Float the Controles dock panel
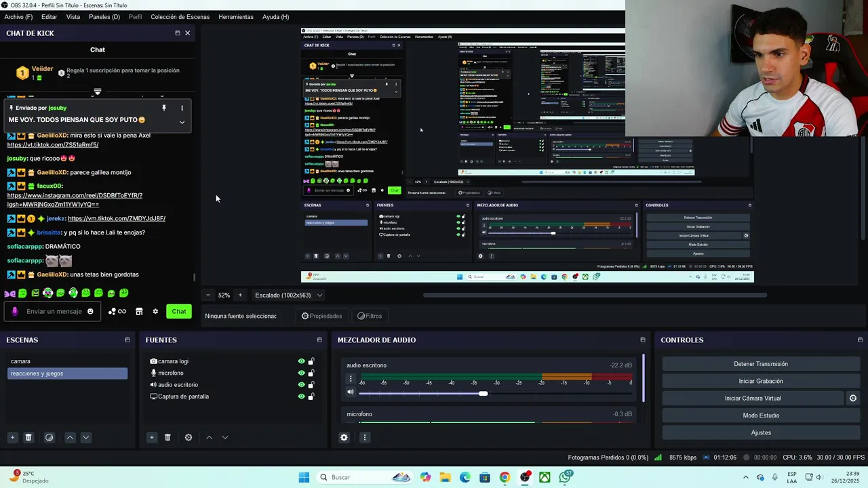The height and width of the screenshot is (488, 868). click(x=860, y=340)
